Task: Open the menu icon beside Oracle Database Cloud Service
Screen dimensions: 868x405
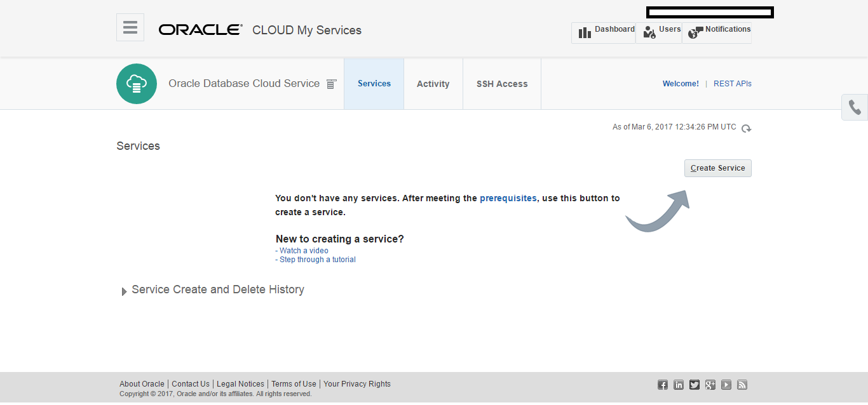Action: click(x=331, y=84)
